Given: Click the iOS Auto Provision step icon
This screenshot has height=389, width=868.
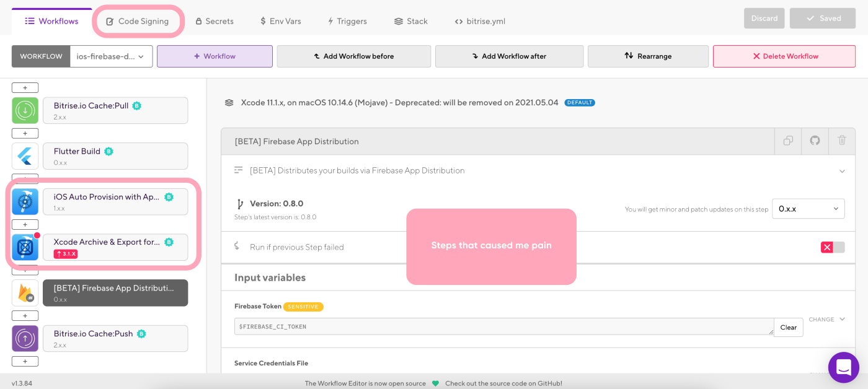Looking at the screenshot, I should point(25,201).
